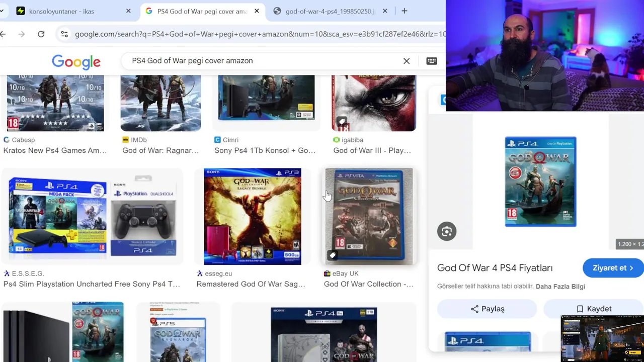
Task: Open Cimri Sony Ps4 1Tb Konsol thumbnail
Action: click(x=266, y=99)
